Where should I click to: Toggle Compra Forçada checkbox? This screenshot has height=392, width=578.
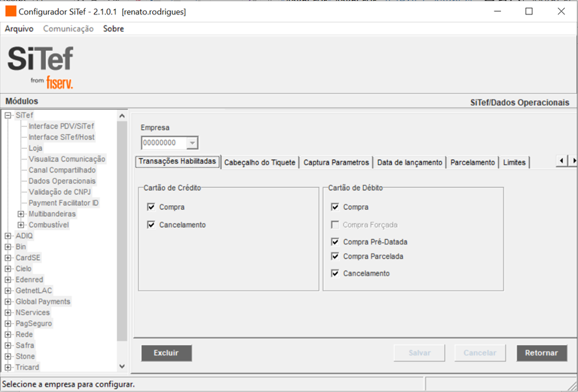pos(335,225)
